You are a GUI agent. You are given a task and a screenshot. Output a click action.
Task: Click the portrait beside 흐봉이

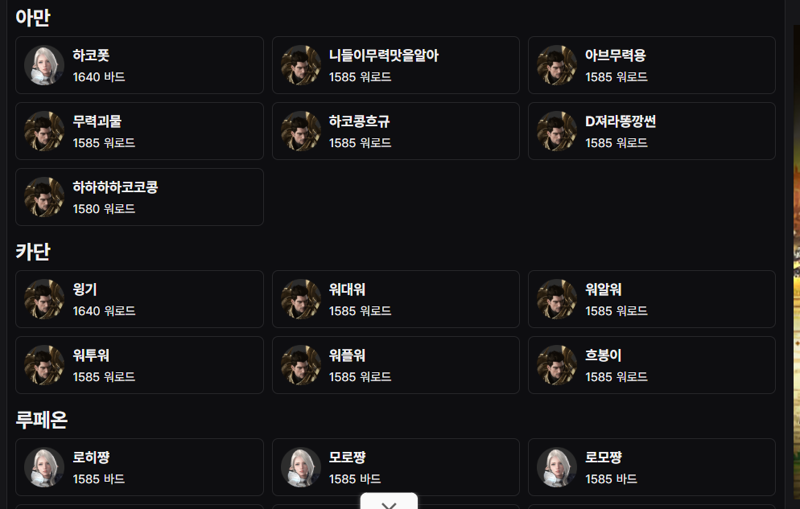(x=557, y=365)
